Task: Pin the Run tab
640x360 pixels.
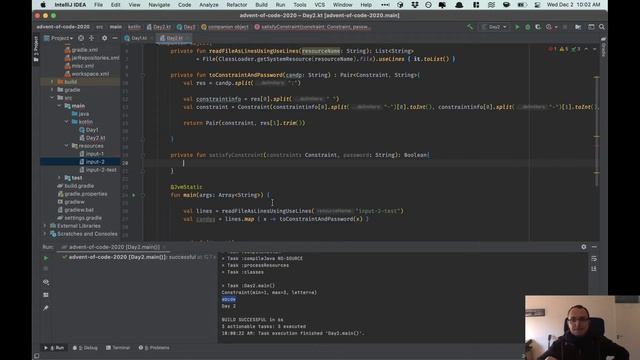Action: tap(46, 308)
